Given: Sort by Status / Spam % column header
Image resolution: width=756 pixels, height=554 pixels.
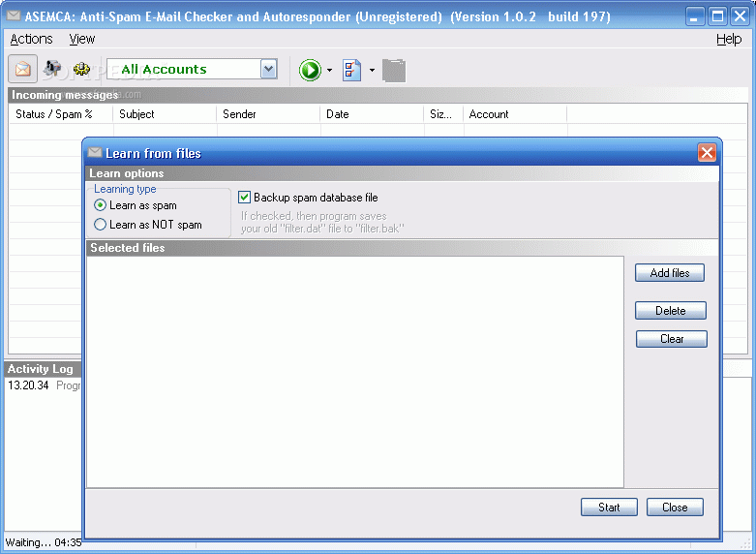Looking at the screenshot, I should 61,114.
